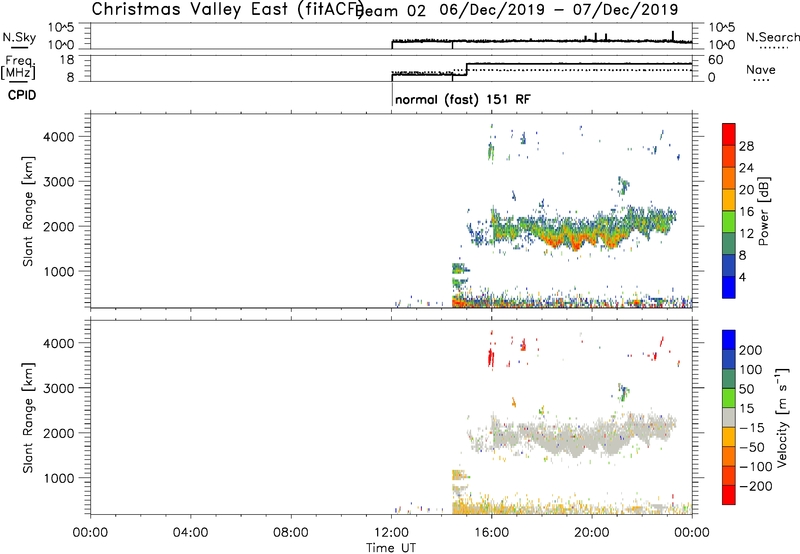Select the 'N.Search' legend label
Image resolution: width=800 pixels, height=554 pixels.
[772, 37]
